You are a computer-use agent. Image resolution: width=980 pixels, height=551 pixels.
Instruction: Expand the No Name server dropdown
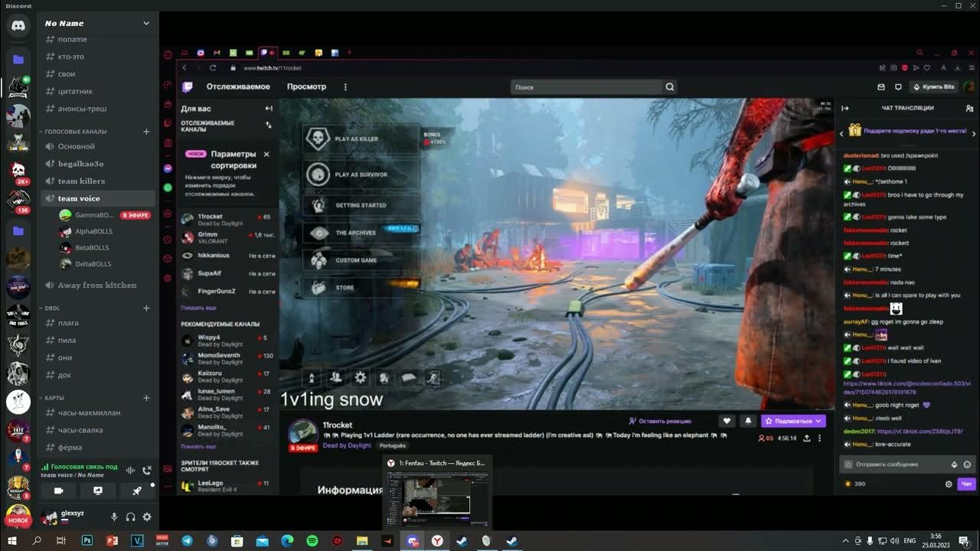point(146,23)
